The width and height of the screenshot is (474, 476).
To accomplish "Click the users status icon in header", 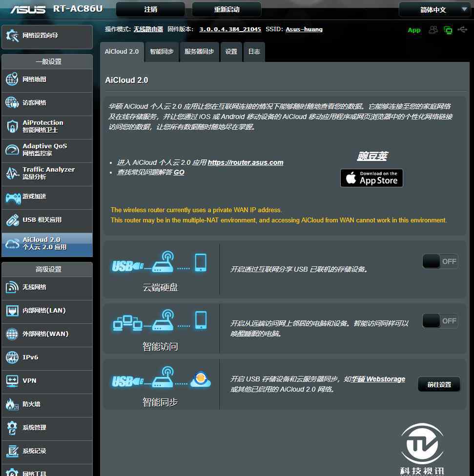I will click(x=433, y=30).
